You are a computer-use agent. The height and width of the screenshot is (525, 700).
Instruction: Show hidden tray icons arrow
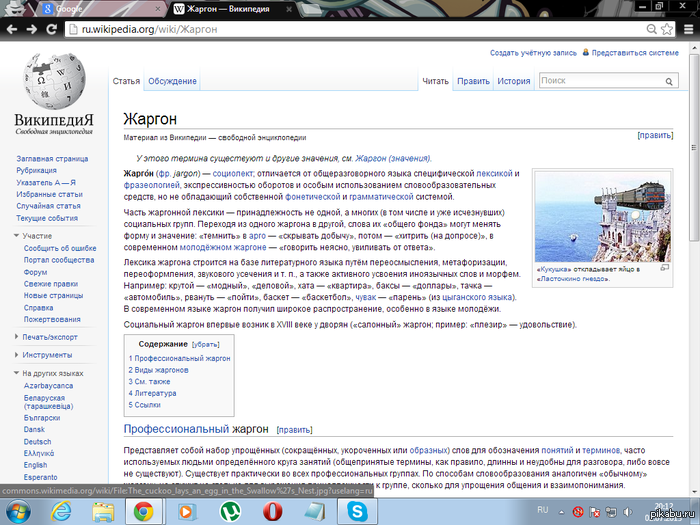tap(562, 512)
